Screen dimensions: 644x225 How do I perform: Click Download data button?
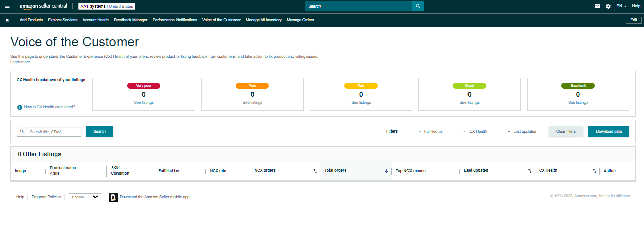click(609, 132)
